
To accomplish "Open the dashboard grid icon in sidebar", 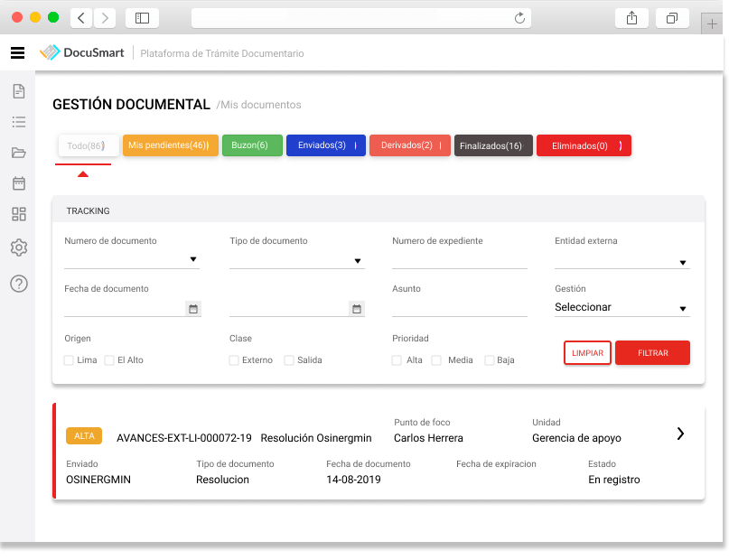I will click(x=19, y=216).
